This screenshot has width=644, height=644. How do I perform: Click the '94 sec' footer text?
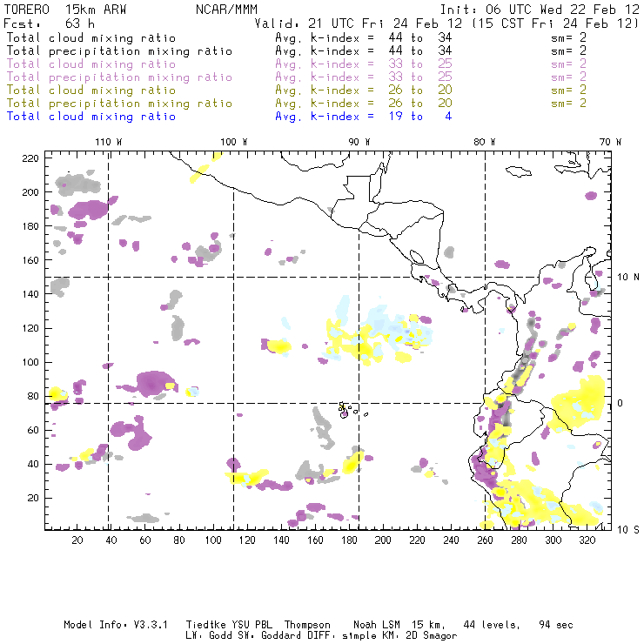point(556,625)
